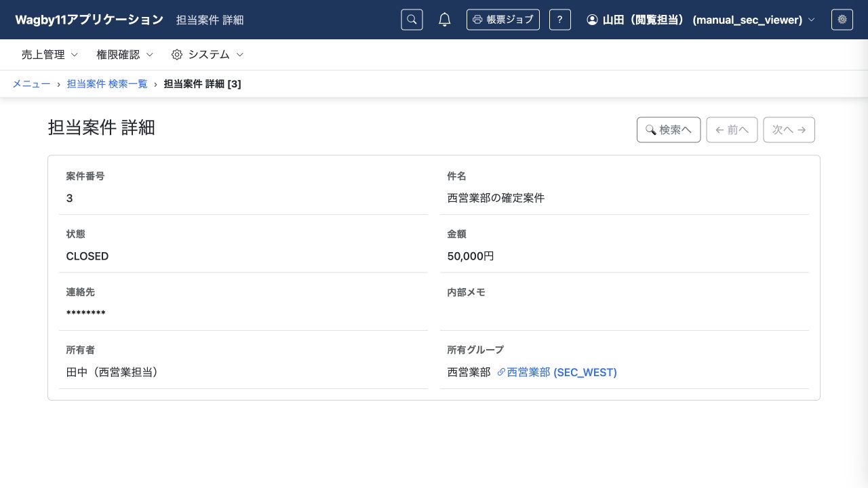Click the 所有グループ field label

[476, 350]
